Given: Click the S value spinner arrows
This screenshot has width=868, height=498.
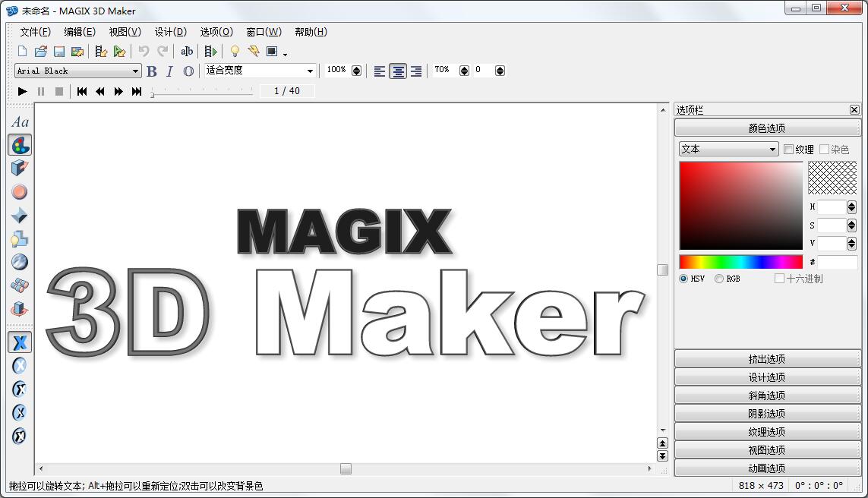Looking at the screenshot, I should (851, 225).
